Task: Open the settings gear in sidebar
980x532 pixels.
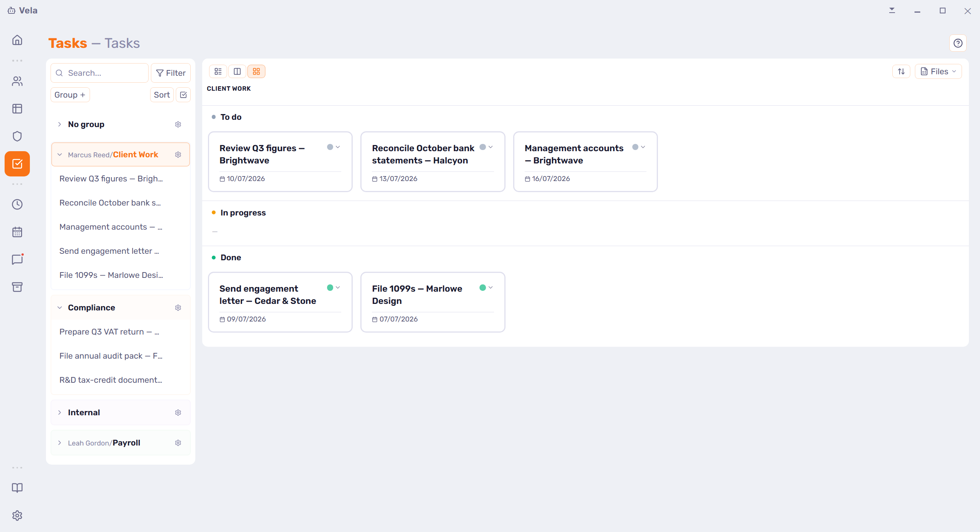Action: 17,515
